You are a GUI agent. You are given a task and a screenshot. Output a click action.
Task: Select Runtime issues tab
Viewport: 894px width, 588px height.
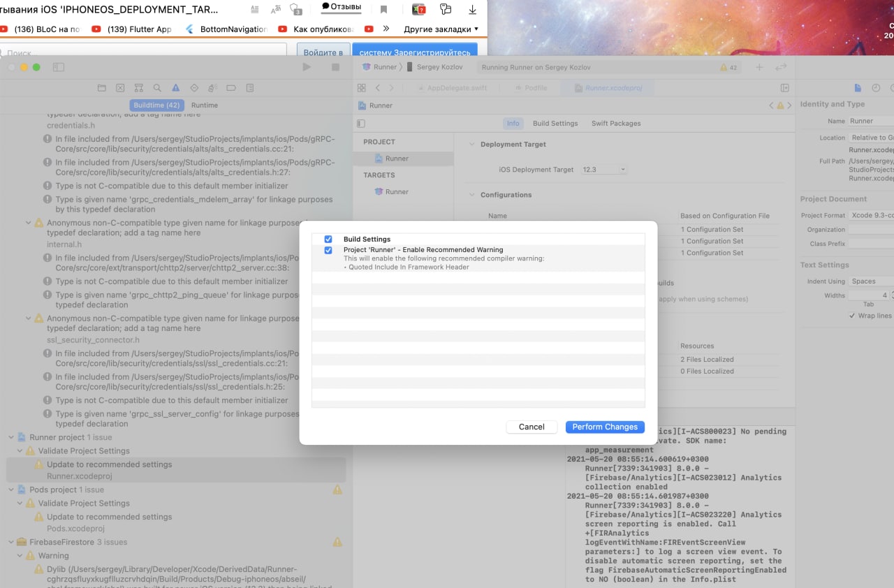[x=205, y=105]
